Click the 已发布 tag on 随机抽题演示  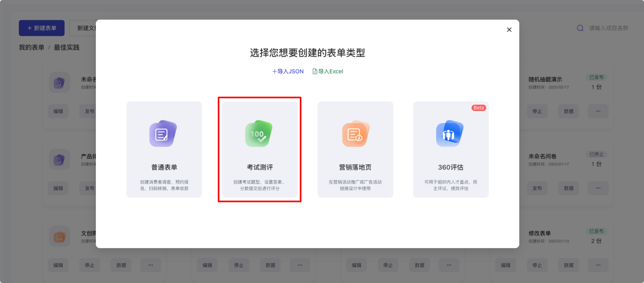point(597,77)
